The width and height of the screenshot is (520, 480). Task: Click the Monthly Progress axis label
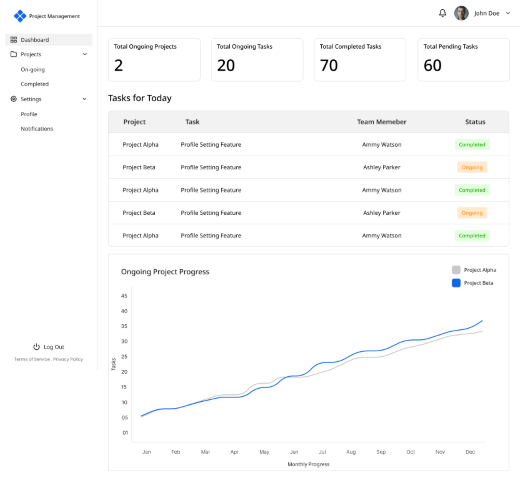coord(308,464)
